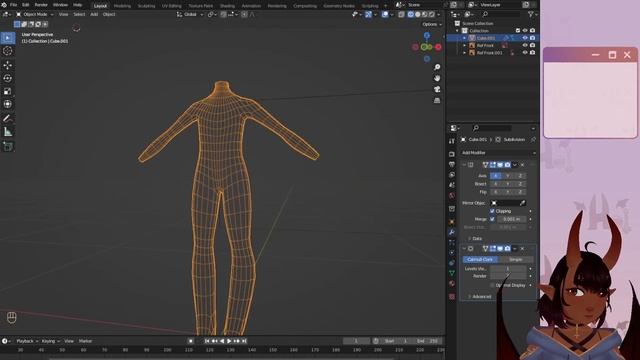Hide Ref Front.001 with its eye icon
Viewport: 640px width, 360px height.
pos(525,53)
